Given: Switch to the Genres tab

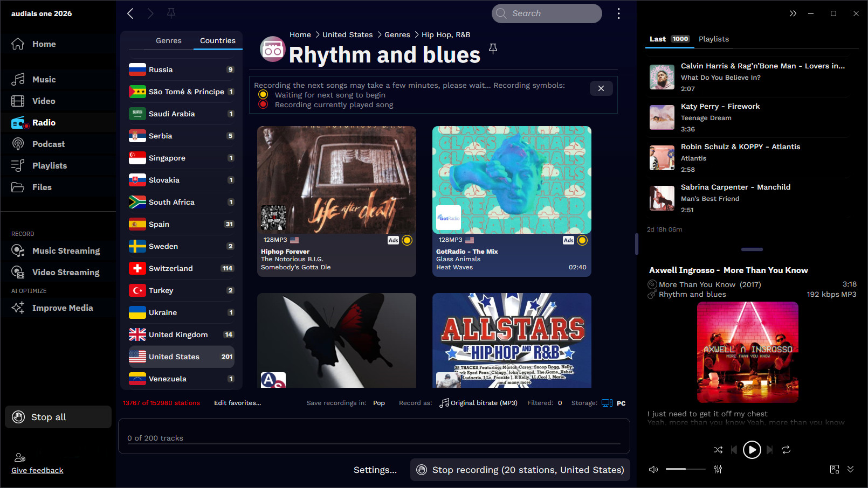Looking at the screenshot, I should pyautogui.click(x=169, y=40).
